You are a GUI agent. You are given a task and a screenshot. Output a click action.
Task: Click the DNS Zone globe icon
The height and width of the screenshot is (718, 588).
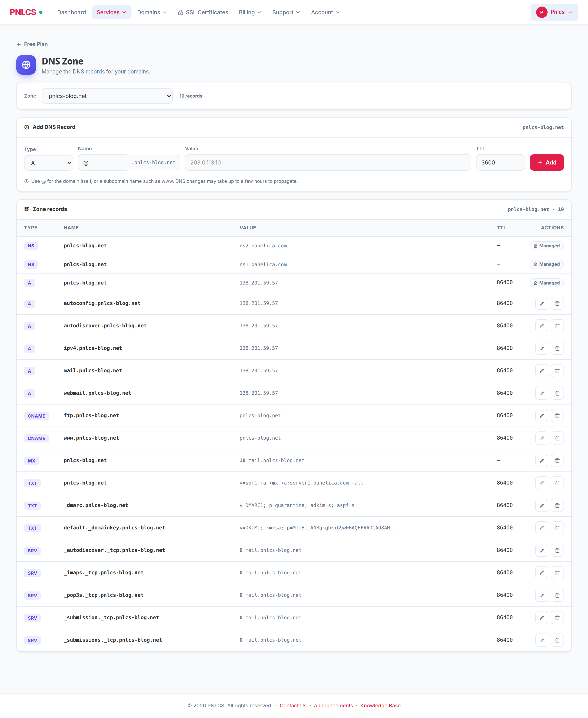pos(26,65)
